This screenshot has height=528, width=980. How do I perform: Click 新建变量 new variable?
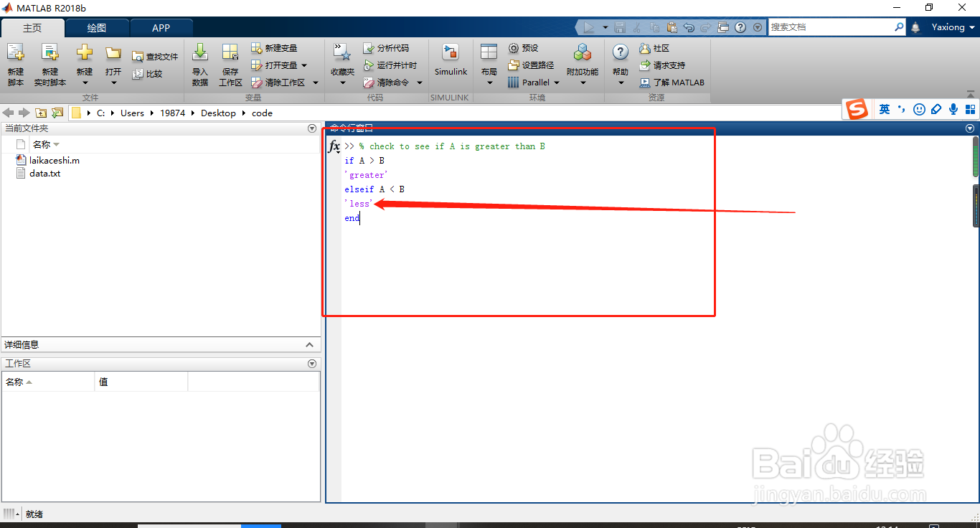point(274,48)
